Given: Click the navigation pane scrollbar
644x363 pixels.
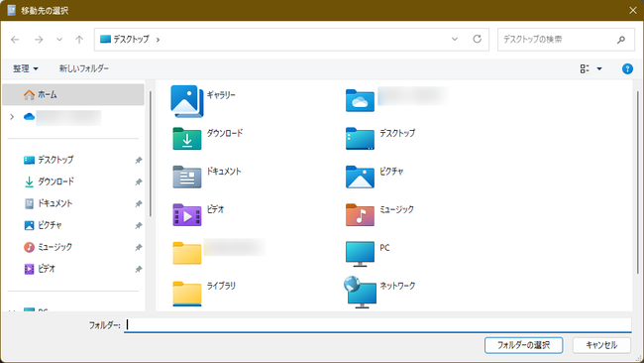Looking at the screenshot, I should [151, 154].
